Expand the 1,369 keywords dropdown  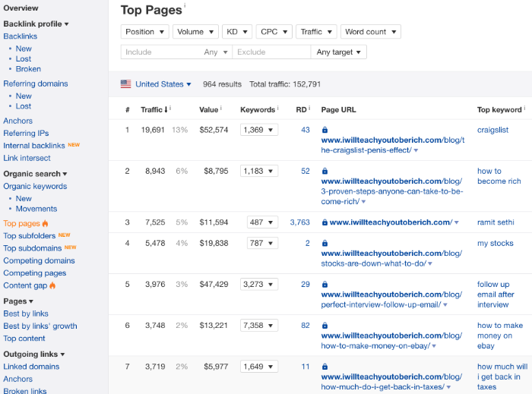tap(259, 130)
